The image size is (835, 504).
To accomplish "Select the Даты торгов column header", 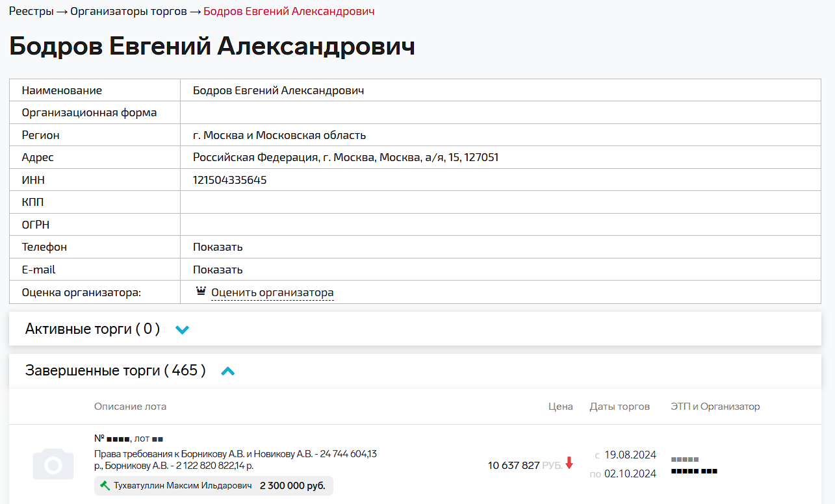I will [x=620, y=407].
